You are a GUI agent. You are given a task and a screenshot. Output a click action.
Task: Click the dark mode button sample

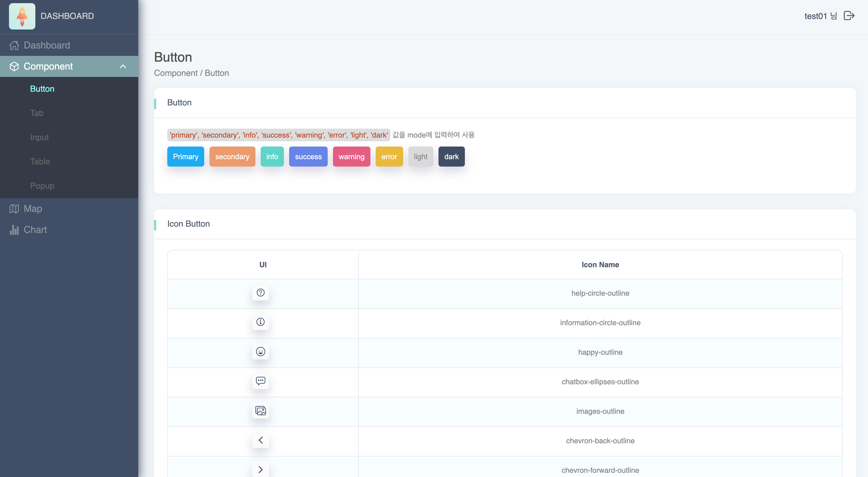click(x=451, y=156)
